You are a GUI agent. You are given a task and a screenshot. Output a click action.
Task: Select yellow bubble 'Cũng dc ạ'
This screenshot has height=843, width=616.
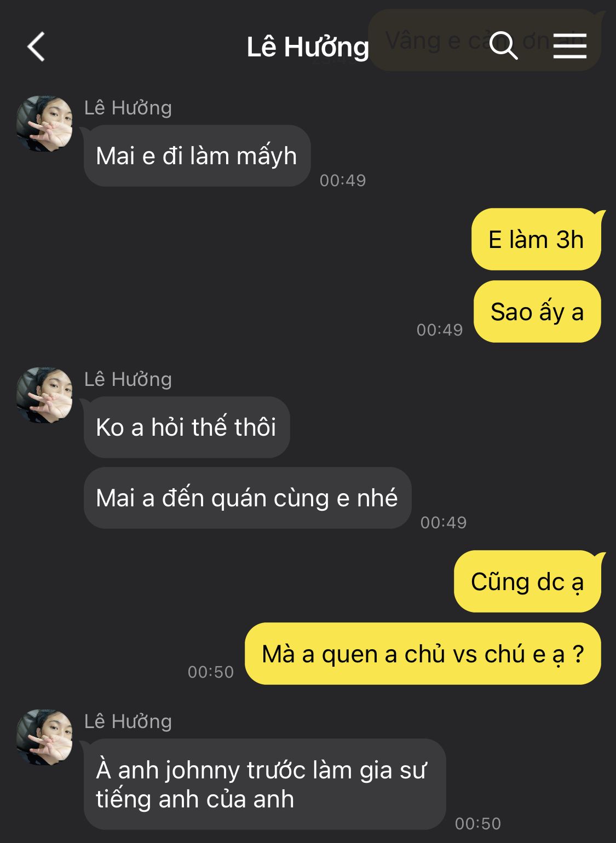pos(527,581)
